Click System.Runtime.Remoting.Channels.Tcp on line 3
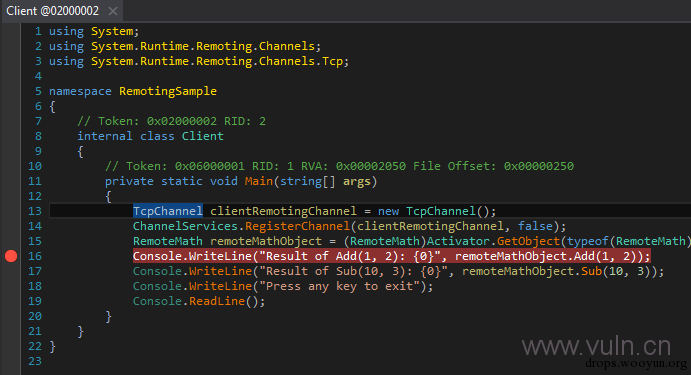 click(x=217, y=61)
